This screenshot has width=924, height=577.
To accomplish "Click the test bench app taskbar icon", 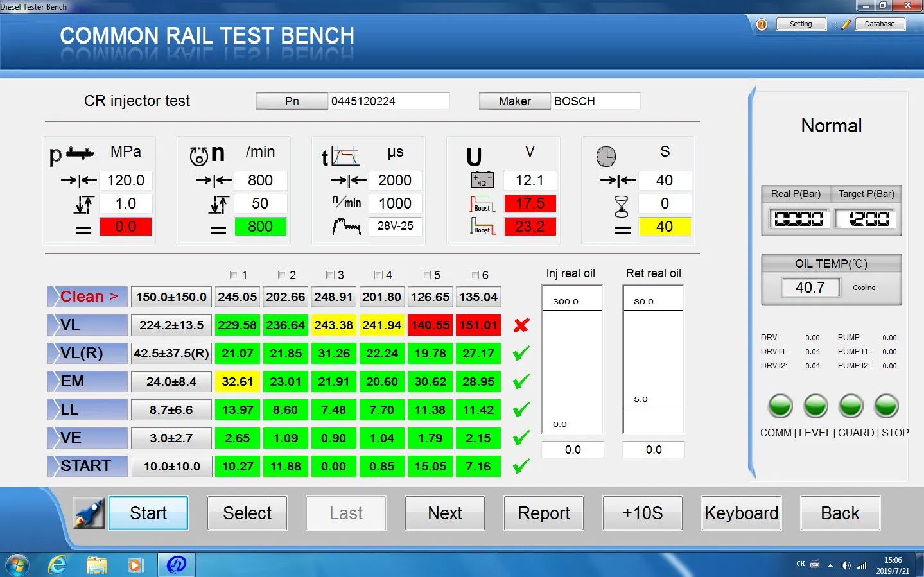I will [176, 565].
